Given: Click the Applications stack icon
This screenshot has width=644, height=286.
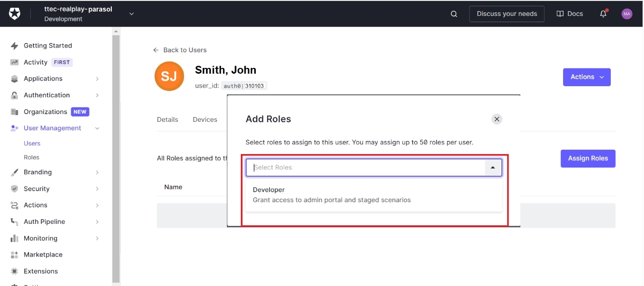Looking at the screenshot, I should coord(14,79).
